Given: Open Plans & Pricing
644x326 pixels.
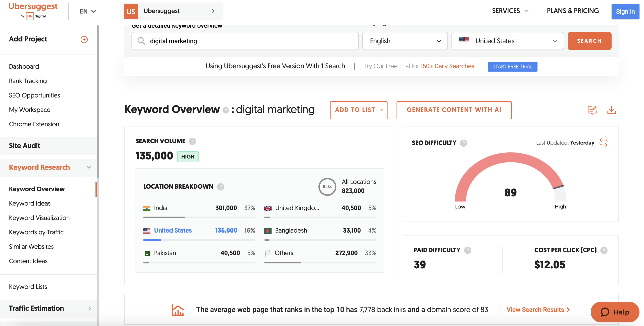Looking at the screenshot, I should [572, 11].
